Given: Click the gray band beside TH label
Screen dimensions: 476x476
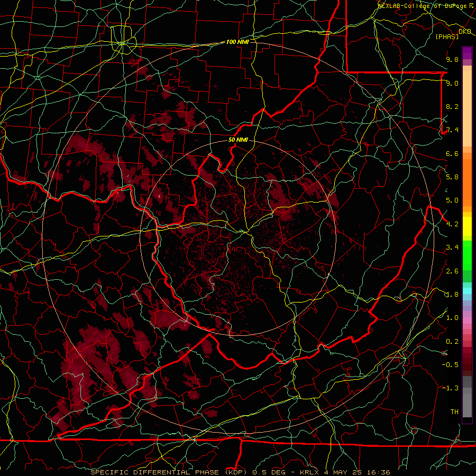Looking at the screenshot, I should coord(467,405).
